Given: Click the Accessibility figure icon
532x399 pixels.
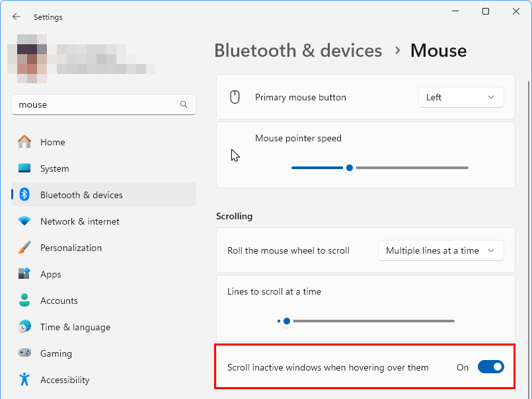Looking at the screenshot, I should (24, 380).
